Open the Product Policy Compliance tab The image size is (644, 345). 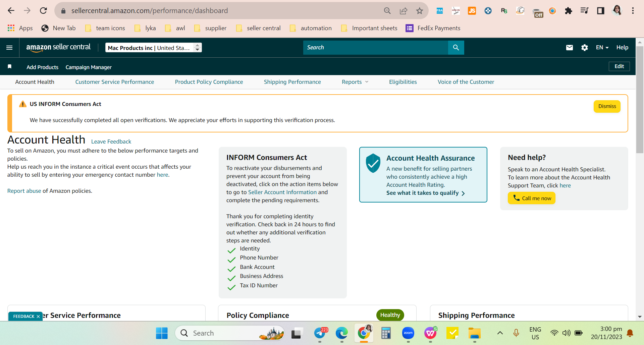point(209,82)
